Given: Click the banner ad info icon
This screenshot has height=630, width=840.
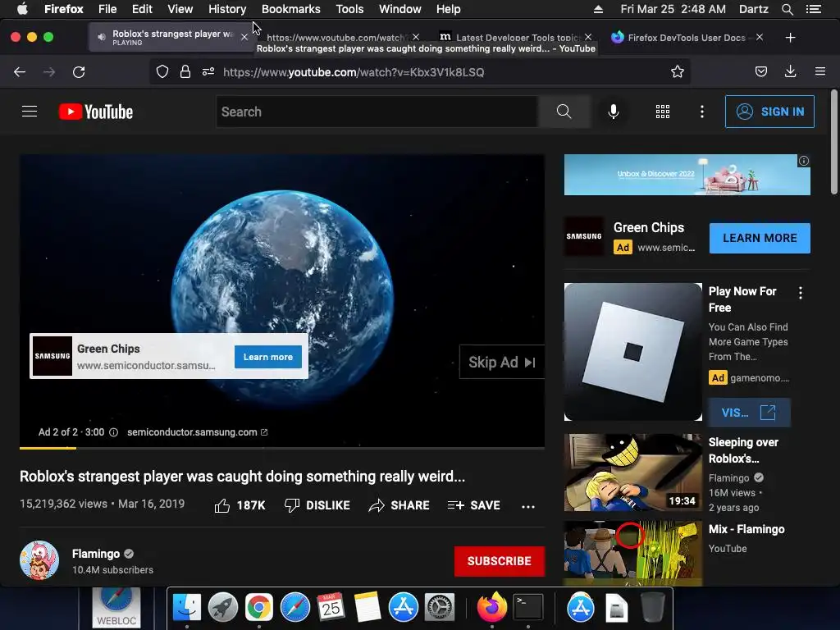Looking at the screenshot, I should click(804, 161).
